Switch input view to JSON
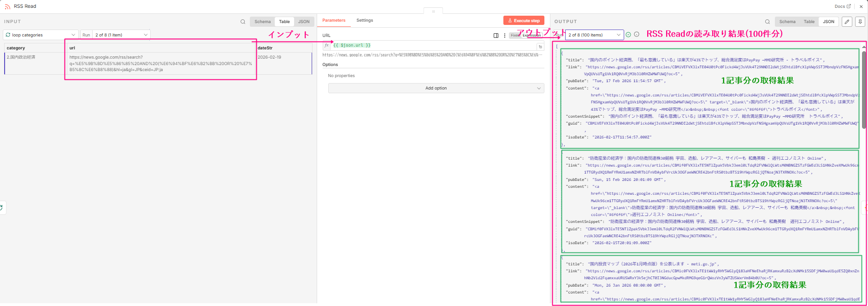 [x=304, y=22]
